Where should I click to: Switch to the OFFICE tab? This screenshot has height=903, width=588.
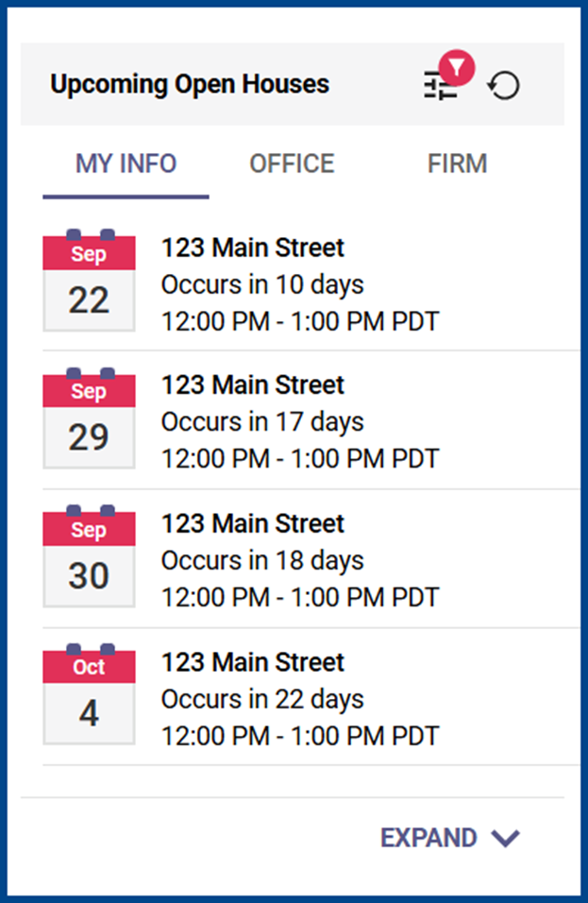coord(292,163)
